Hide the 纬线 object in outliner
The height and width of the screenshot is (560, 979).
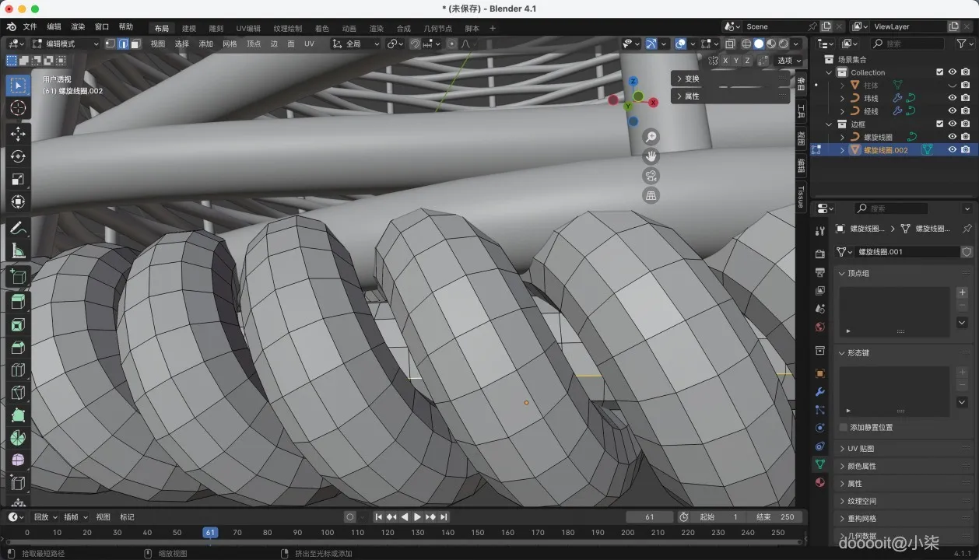pyautogui.click(x=952, y=98)
